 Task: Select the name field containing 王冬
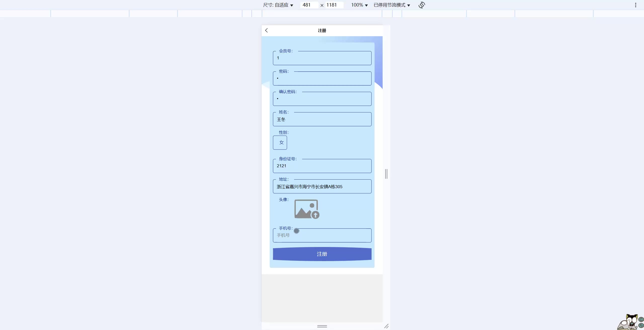(x=322, y=119)
